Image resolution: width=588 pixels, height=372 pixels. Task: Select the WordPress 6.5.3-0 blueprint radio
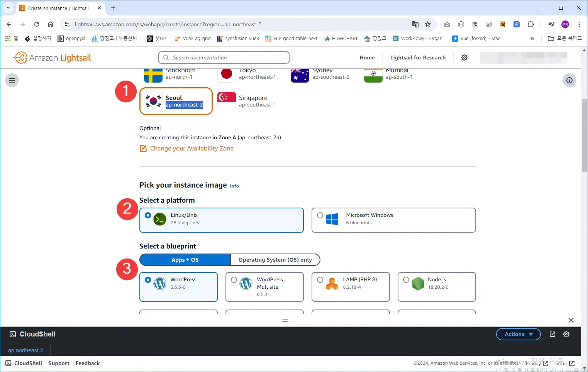tap(148, 280)
